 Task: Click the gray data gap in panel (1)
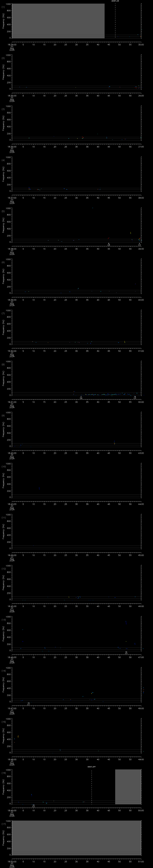tap(58, 20)
